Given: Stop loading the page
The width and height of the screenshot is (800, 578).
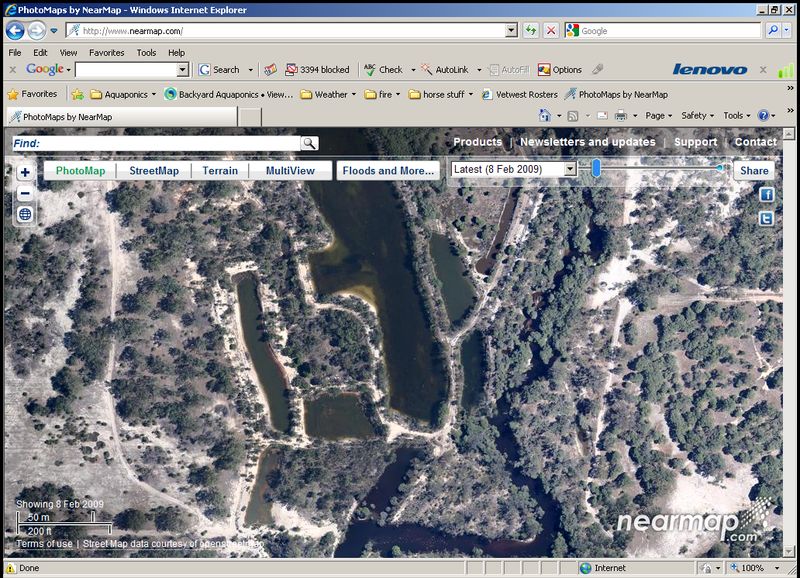Looking at the screenshot, I should click(551, 31).
